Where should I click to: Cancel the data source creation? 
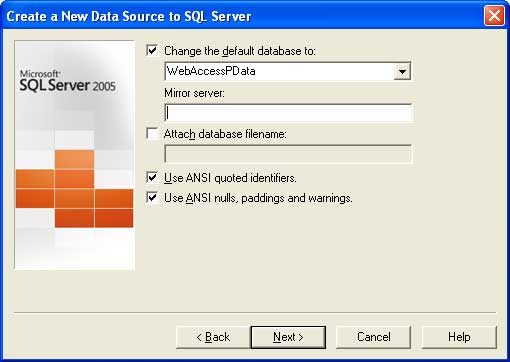pyautogui.click(x=373, y=337)
